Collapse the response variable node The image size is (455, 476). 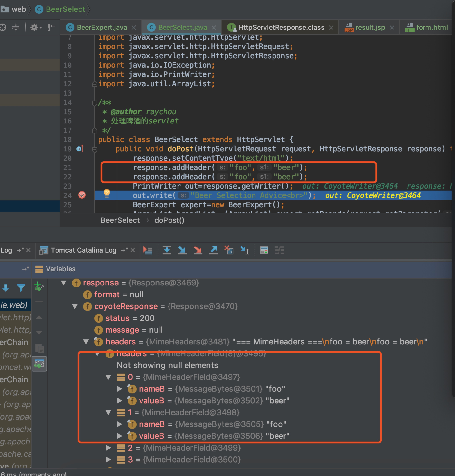(64, 283)
